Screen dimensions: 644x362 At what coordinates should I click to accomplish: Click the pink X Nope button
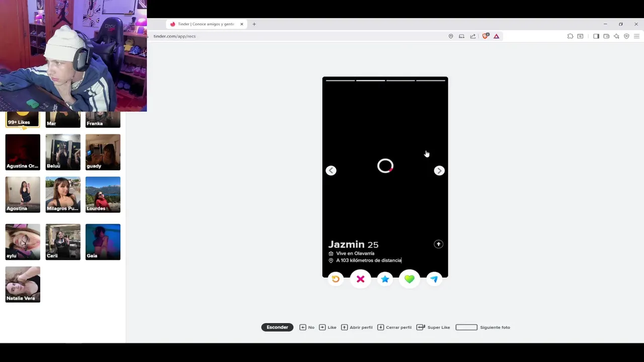point(360,279)
